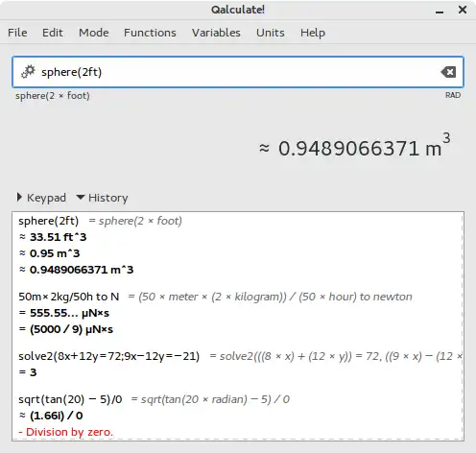Viewport: 476px width, 453px height.
Task: Clear the expression with the backspace icon
Action: click(448, 72)
